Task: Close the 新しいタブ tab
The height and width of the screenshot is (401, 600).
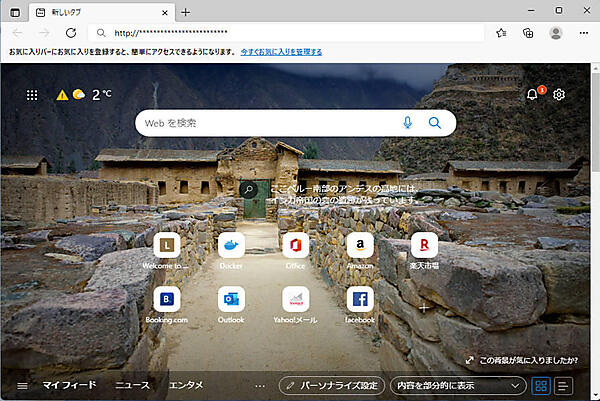Action: click(x=165, y=13)
